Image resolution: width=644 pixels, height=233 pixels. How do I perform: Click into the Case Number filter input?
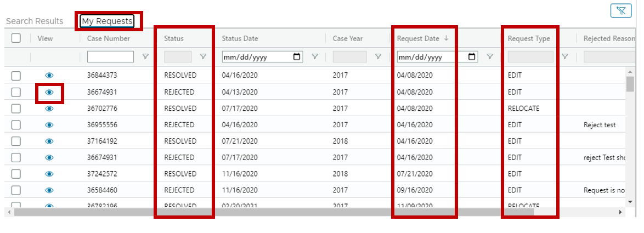click(x=110, y=56)
